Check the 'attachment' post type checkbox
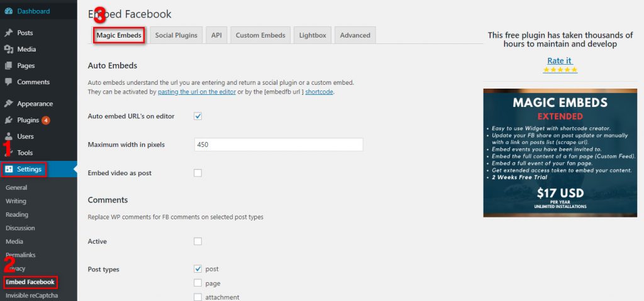This screenshot has height=301, width=644. 198,297
